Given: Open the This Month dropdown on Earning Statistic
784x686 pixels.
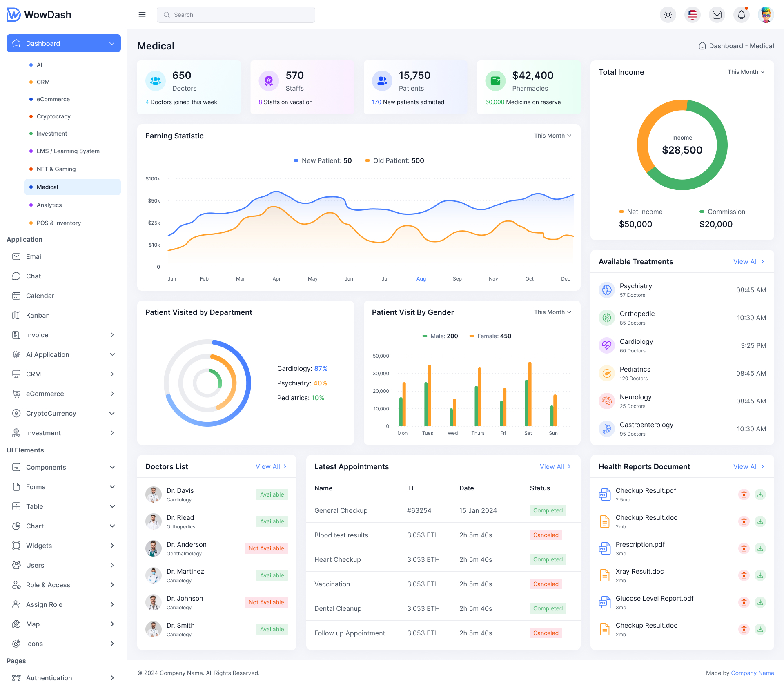Looking at the screenshot, I should tap(552, 136).
